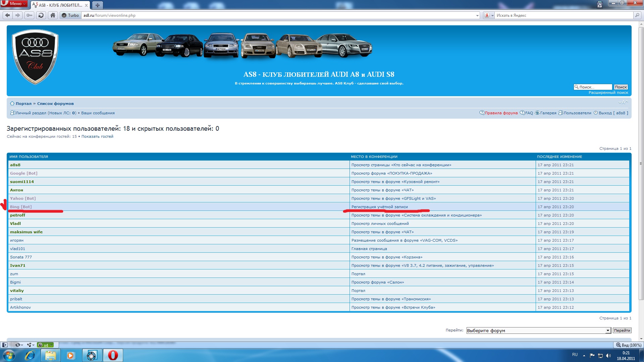
Task: Click the Home page icon
Action: click(53, 15)
